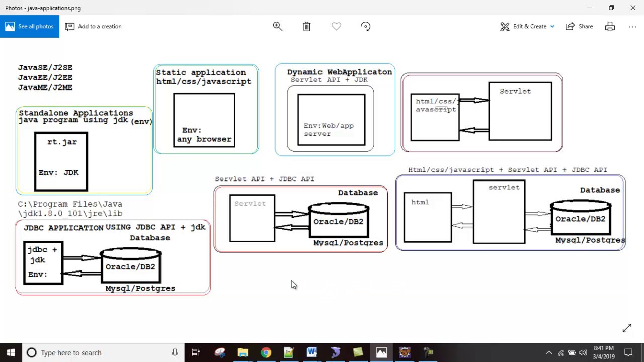Print the photo using printer icon
Viewport: 644px width, 362px height.
(610, 26)
